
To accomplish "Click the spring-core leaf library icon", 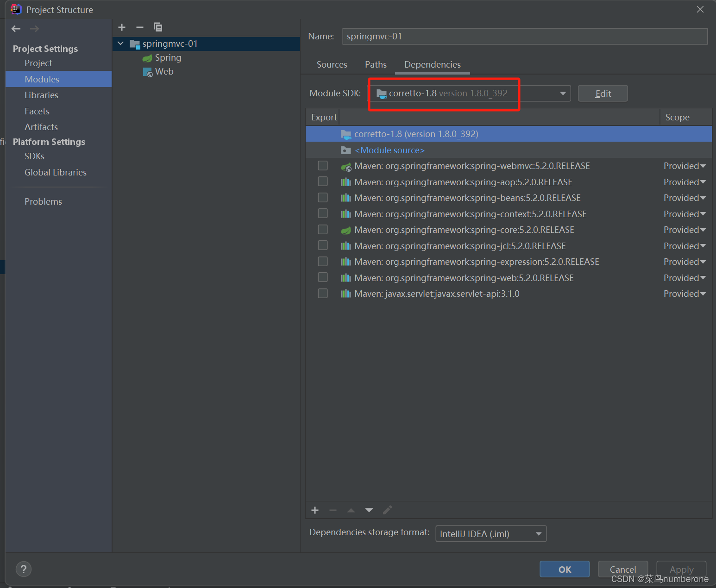I will [x=346, y=230].
